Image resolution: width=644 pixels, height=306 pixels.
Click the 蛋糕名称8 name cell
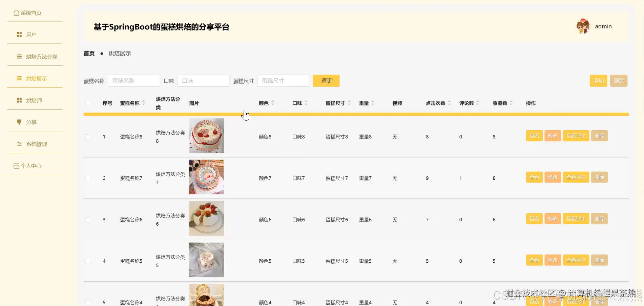coord(131,137)
